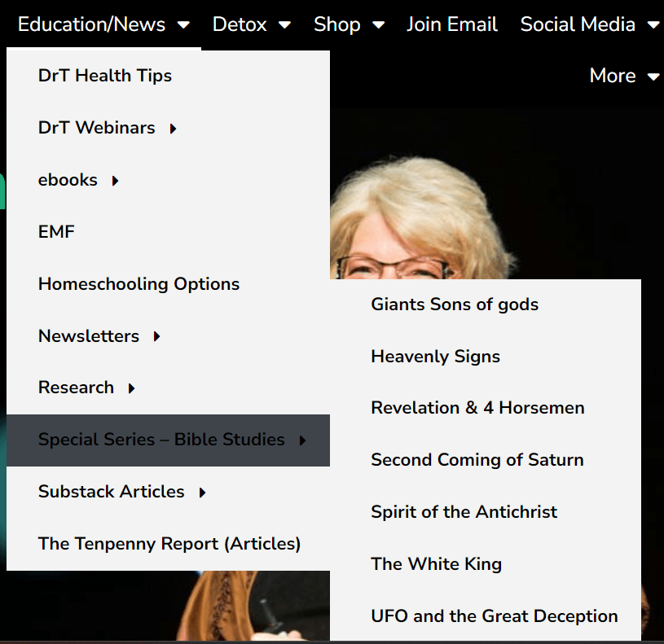Open The Tenpenny Report (Articles)
The height and width of the screenshot is (644, 664).
click(x=169, y=544)
